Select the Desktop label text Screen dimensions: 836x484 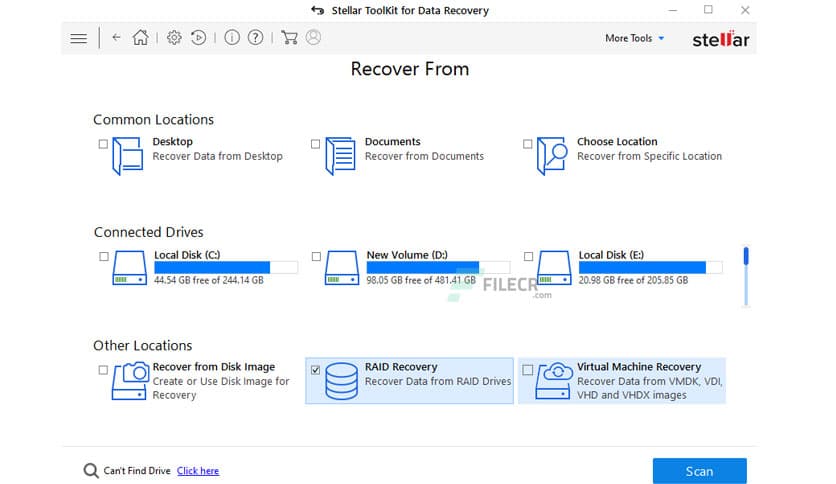pos(172,142)
